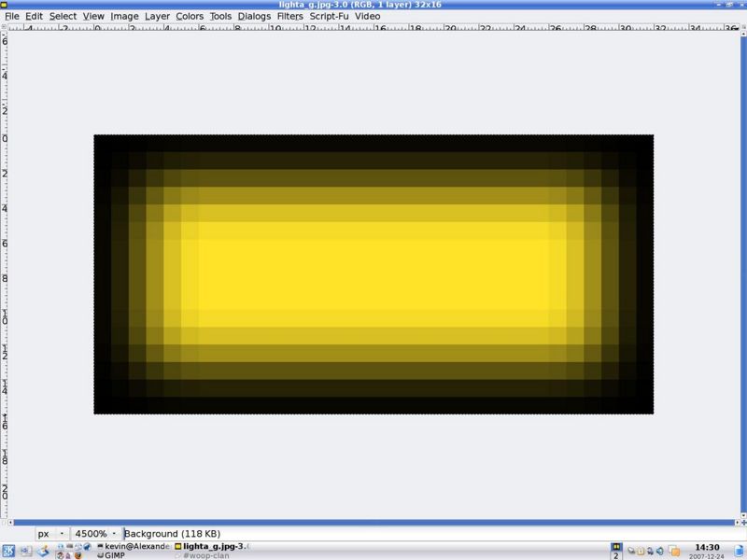747x560 pixels.
Task: Switch to virtual desktop 2 in pager
Action: coord(616,554)
